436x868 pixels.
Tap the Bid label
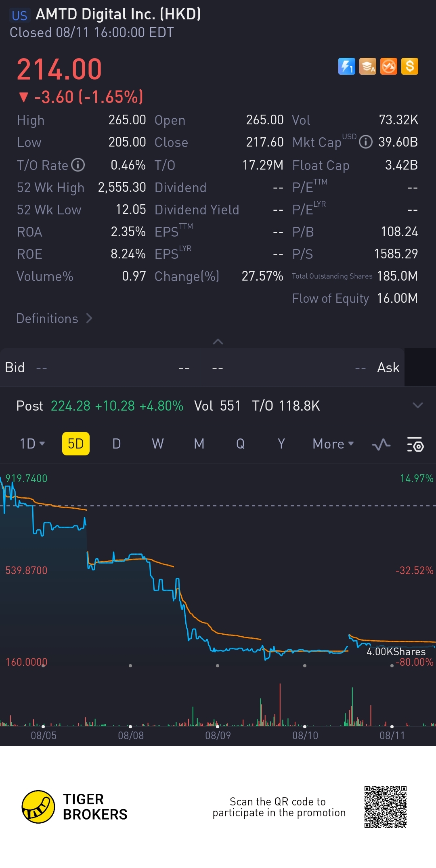coord(15,367)
